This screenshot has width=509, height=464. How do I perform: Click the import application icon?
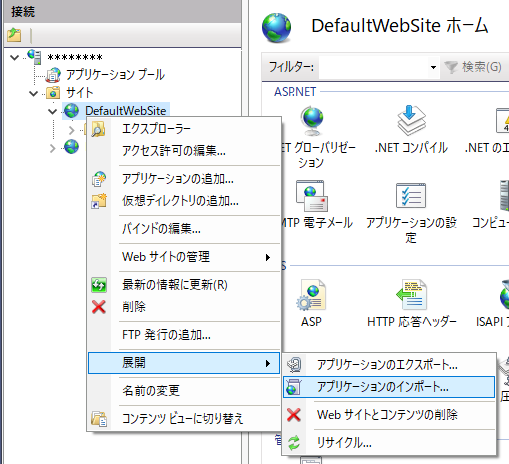pos(294,387)
